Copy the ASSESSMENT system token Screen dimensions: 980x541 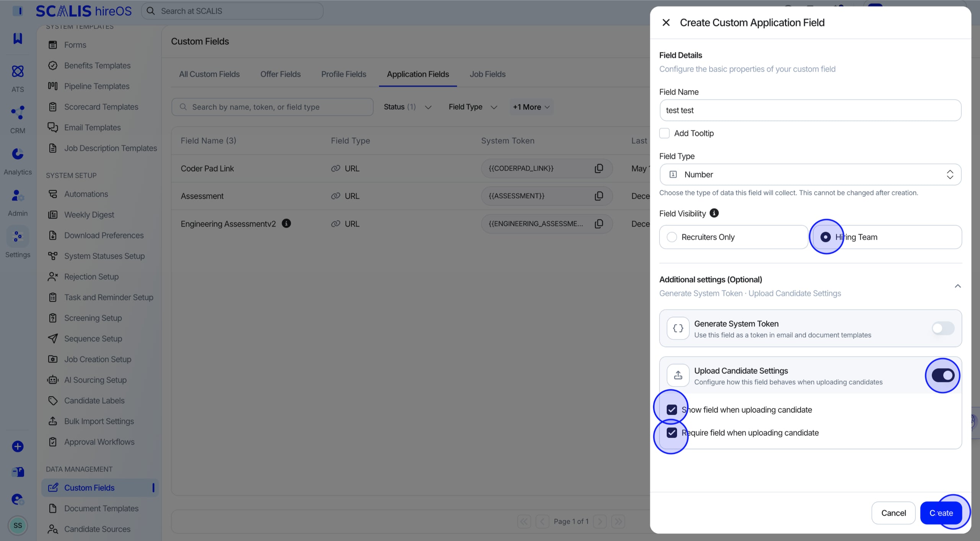click(x=599, y=196)
